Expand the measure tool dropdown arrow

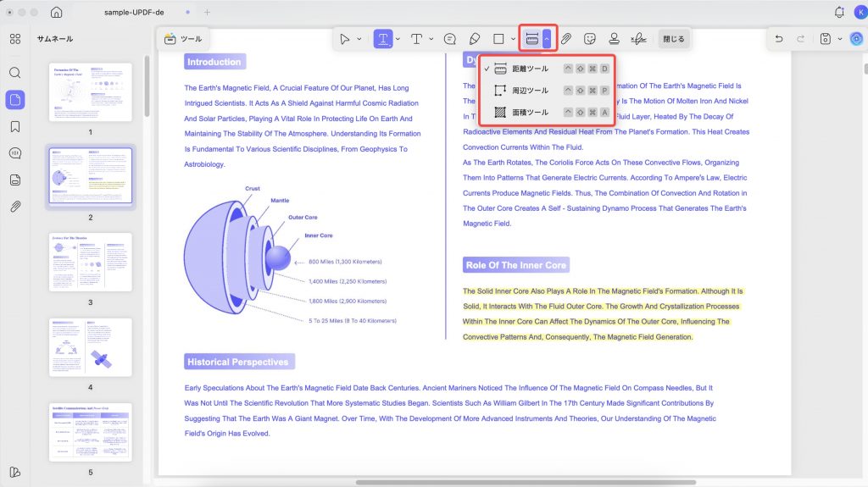[x=547, y=39]
